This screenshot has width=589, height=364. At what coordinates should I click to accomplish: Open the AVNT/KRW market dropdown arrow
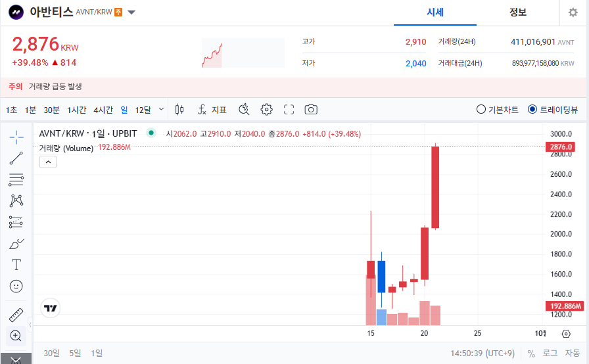tap(131, 12)
